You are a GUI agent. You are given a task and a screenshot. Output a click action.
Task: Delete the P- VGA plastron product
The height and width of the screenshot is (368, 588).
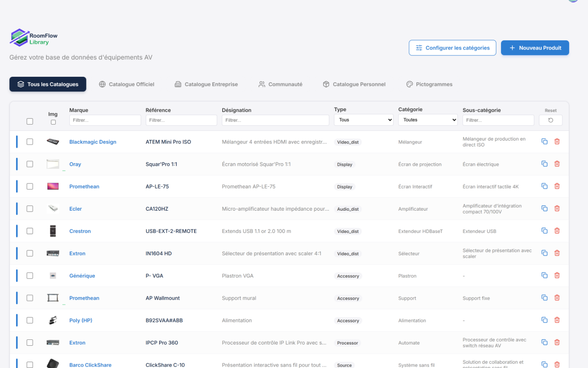tap(557, 275)
